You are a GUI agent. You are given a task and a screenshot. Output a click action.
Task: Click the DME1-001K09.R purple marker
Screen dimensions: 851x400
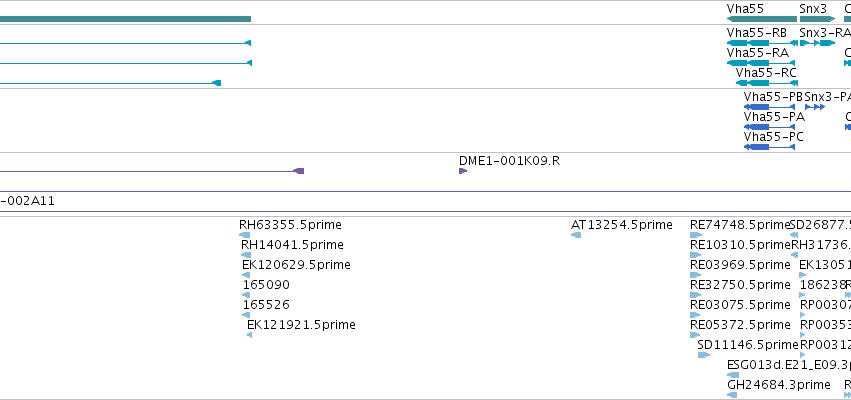click(x=463, y=171)
